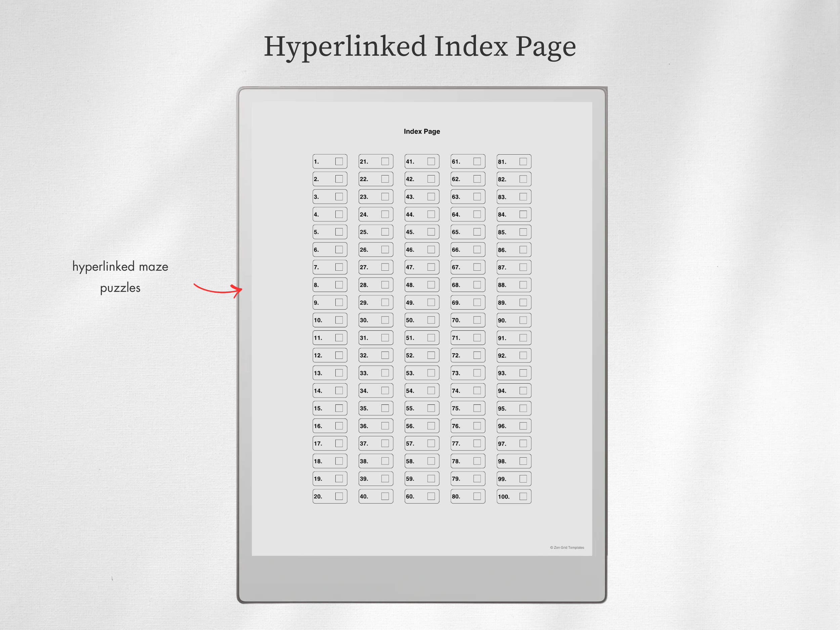Screen dimensions: 840x630
Task: Jump to puzzle number 39
Action: 376,478
